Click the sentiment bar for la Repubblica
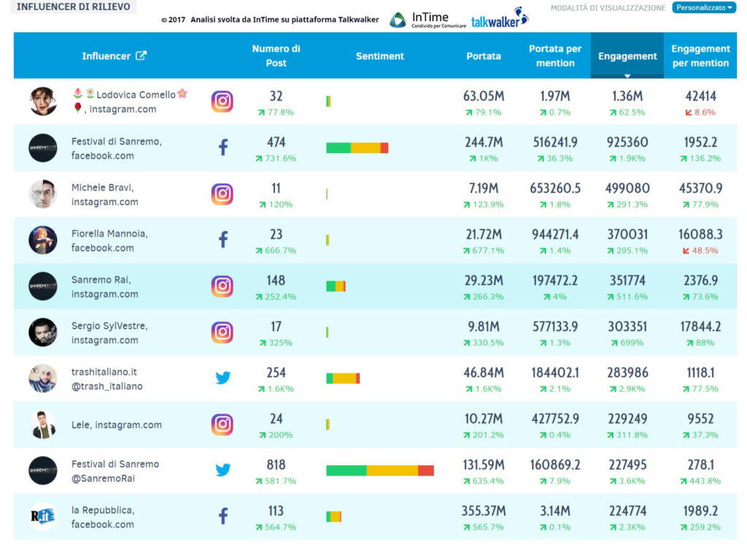Screen dimensions: 747x560 (x=334, y=516)
